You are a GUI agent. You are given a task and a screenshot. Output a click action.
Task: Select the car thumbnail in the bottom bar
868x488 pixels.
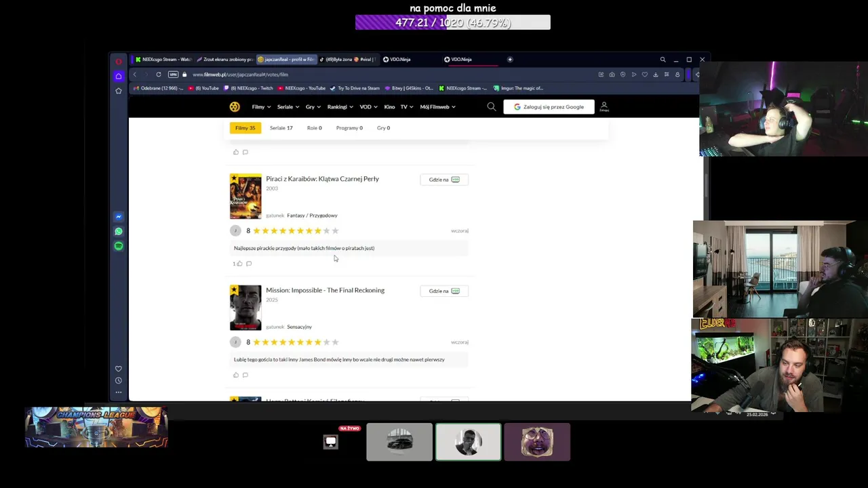pyautogui.click(x=399, y=442)
